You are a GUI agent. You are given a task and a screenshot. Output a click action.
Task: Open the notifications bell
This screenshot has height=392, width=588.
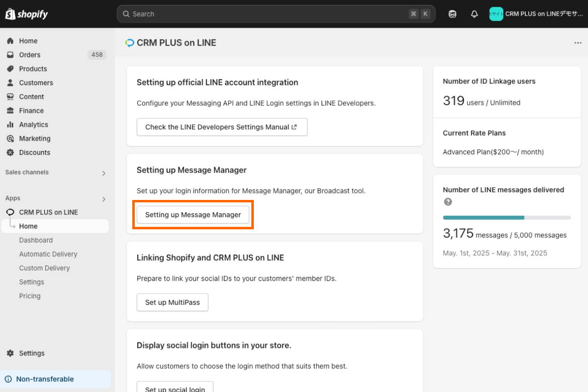[x=474, y=14]
